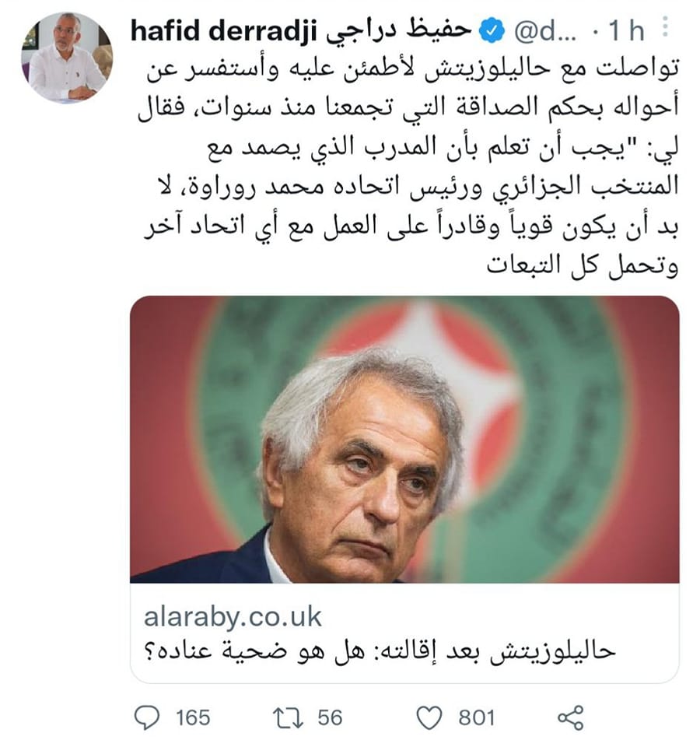Click the 801 likes count

477,717
